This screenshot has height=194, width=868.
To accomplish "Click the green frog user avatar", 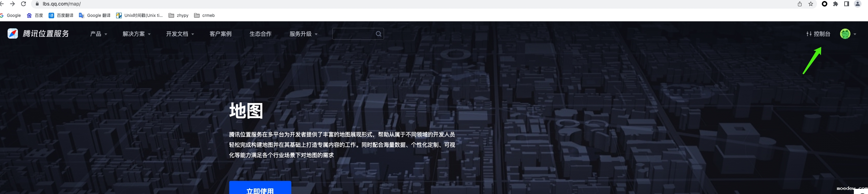I will point(845,34).
